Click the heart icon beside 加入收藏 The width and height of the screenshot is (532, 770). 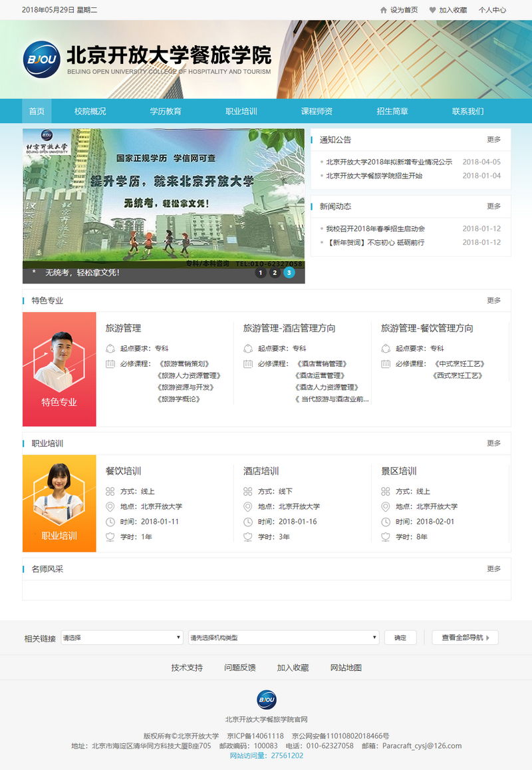432,10
